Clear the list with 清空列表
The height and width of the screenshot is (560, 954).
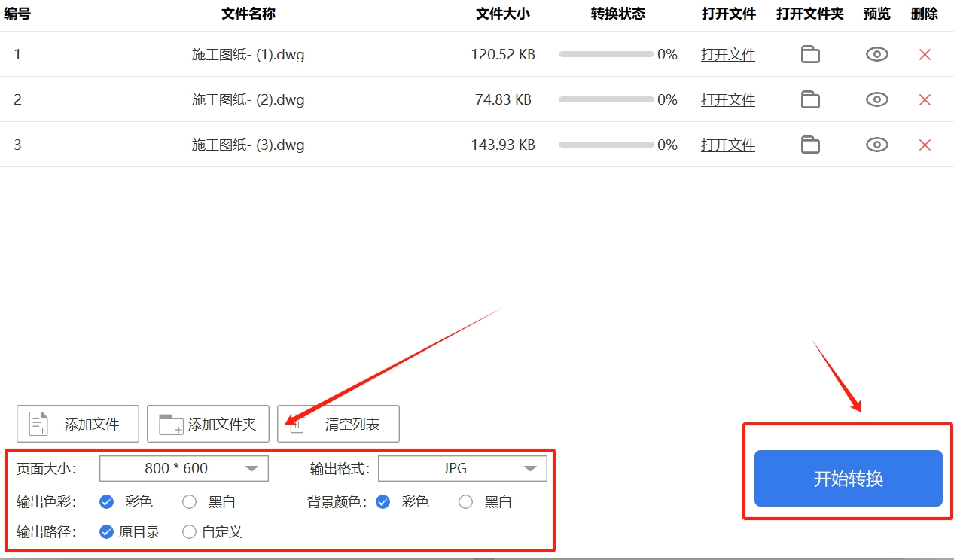(x=338, y=424)
